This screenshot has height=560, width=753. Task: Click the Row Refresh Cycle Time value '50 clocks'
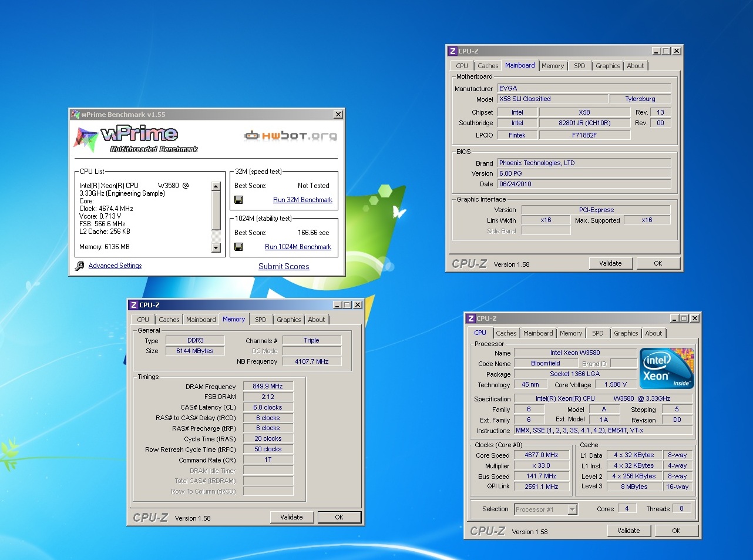point(268,449)
